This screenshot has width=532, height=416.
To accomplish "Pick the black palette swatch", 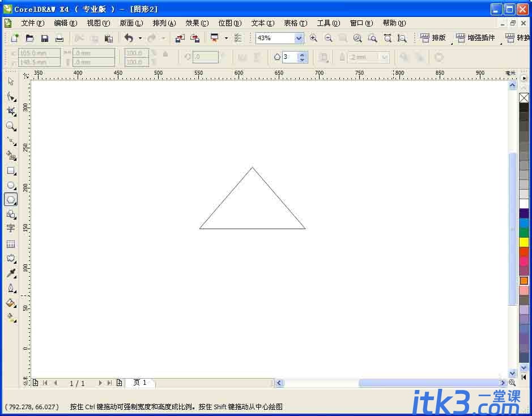I will point(524,108).
